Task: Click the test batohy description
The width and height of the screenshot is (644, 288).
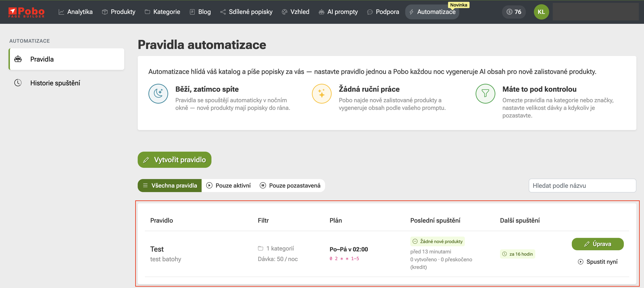Action: (x=166, y=259)
